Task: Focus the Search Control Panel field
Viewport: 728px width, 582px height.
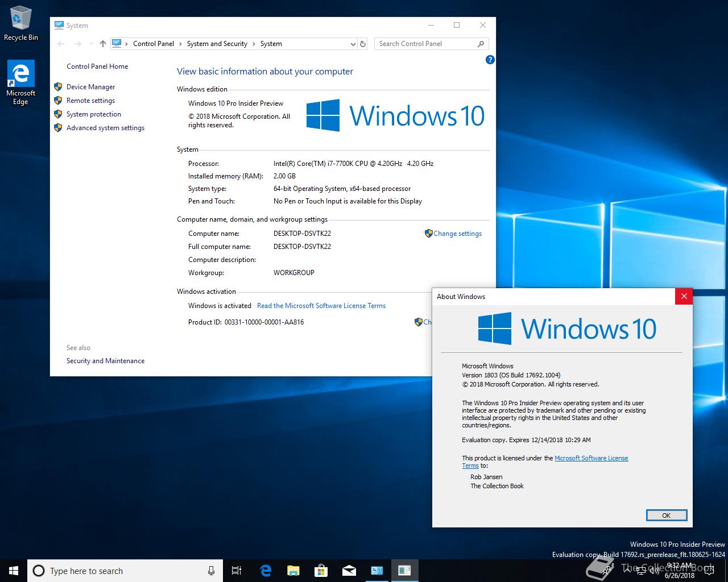Action: (x=427, y=44)
